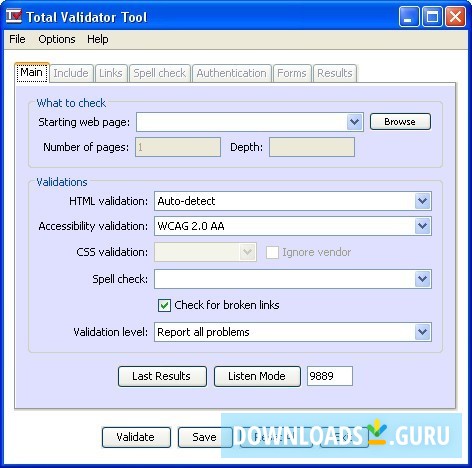
Task: Click the Validate button
Action: tap(136, 437)
